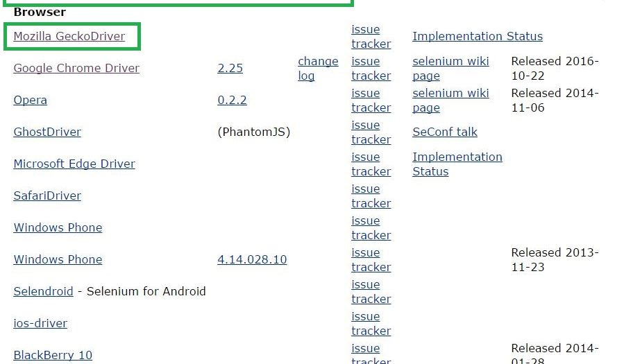
Task: Open the GhostDriver link
Action: pos(47,132)
